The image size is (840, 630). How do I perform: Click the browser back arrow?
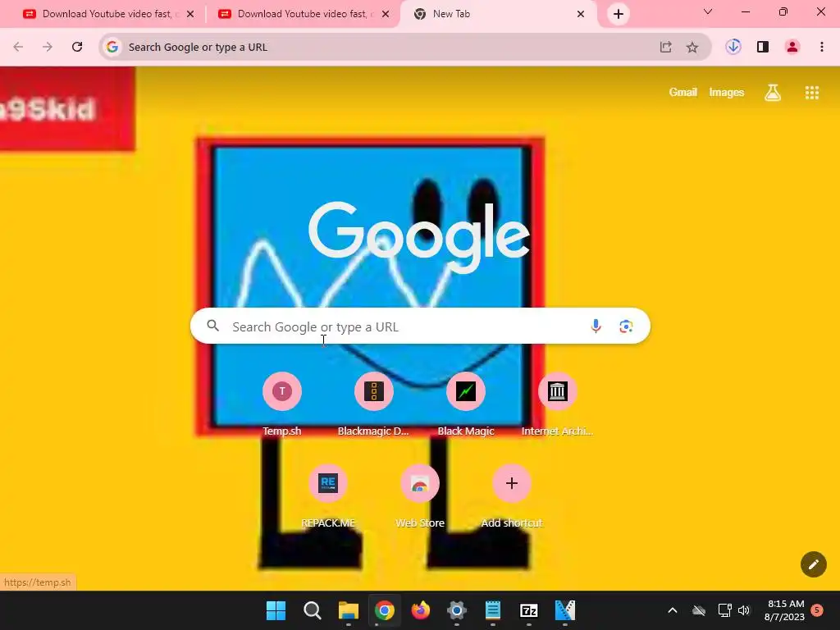(18, 47)
